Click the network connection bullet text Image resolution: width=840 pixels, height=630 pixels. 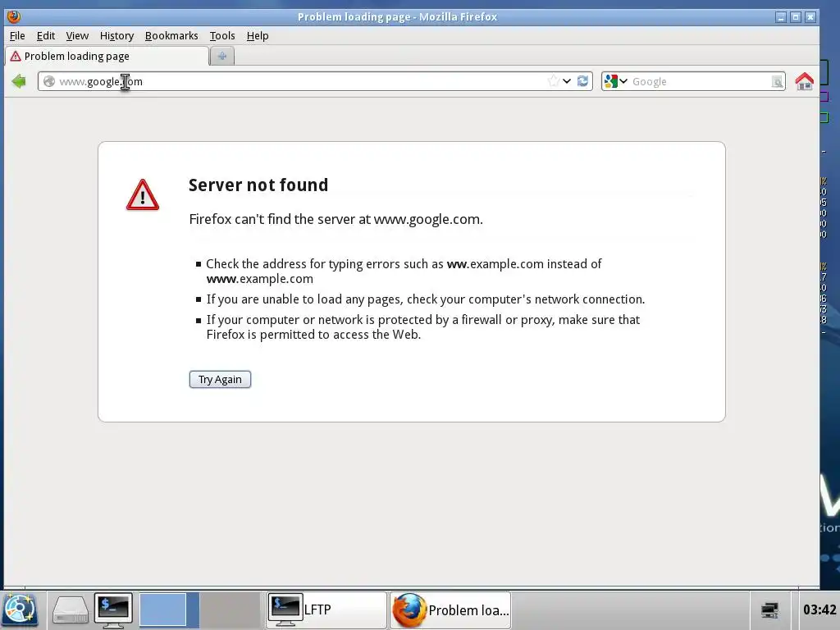pyautogui.click(x=426, y=299)
